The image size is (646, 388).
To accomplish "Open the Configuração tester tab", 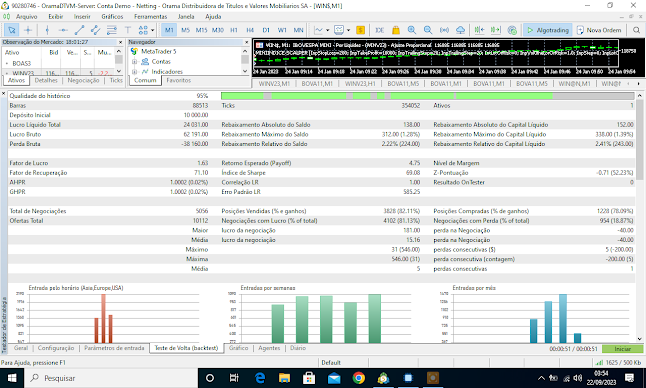I will (56, 348).
